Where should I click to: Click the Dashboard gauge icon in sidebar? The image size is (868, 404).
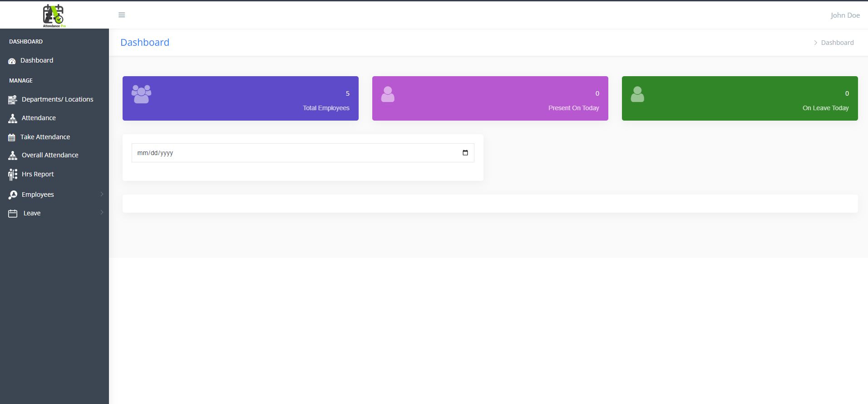(12, 61)
